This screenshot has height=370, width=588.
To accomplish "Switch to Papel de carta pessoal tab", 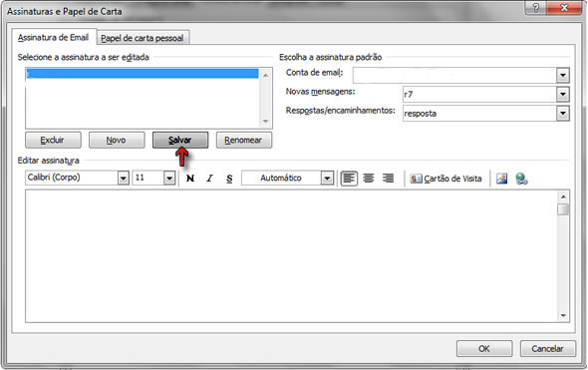I will click(x=143, y=38).
